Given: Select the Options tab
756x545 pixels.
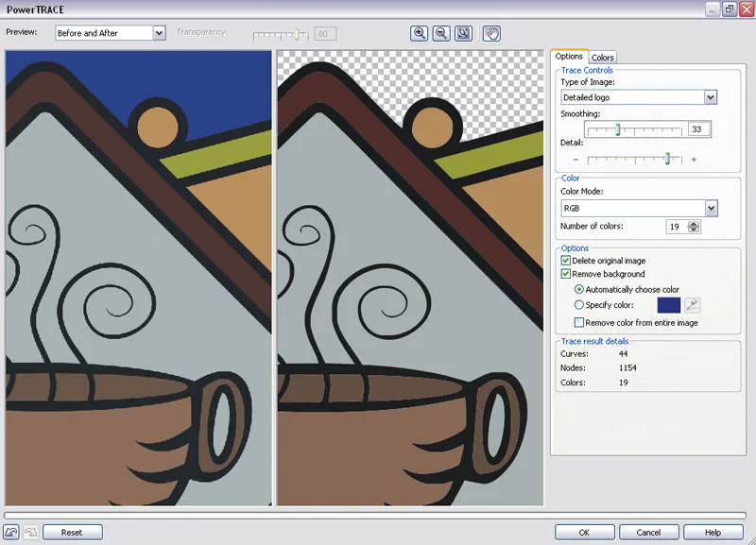Looking at the screenshot, I should pos(570,57).
